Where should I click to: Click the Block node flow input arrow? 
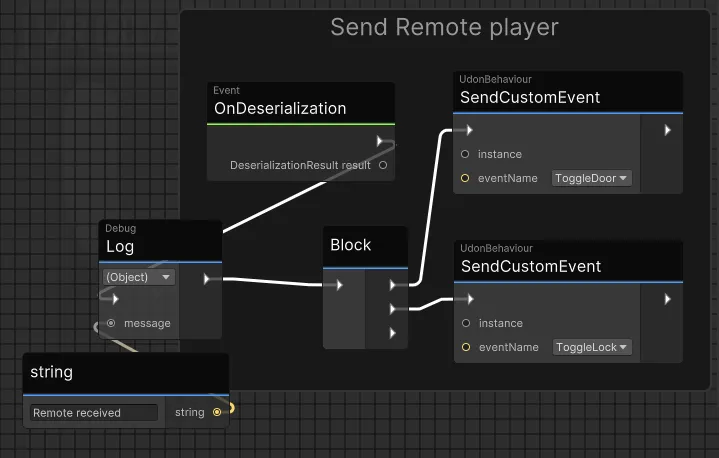tap(340, 285)
